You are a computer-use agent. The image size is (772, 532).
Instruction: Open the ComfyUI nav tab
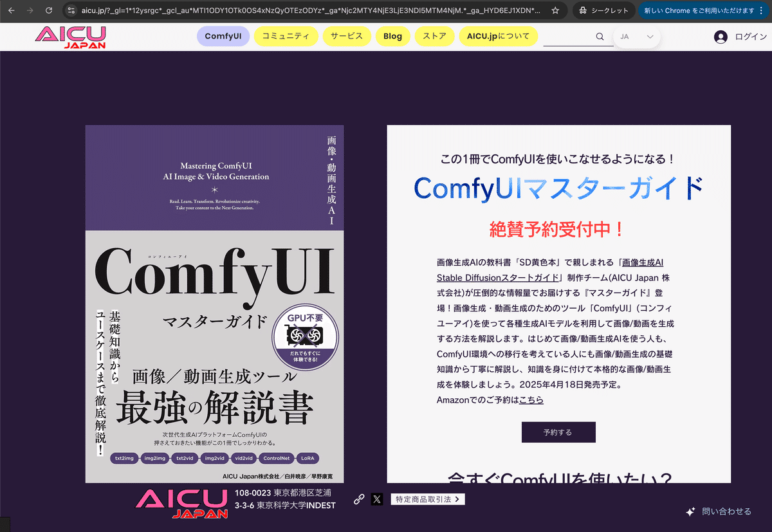pyautogui.click(x=223, y=36)
